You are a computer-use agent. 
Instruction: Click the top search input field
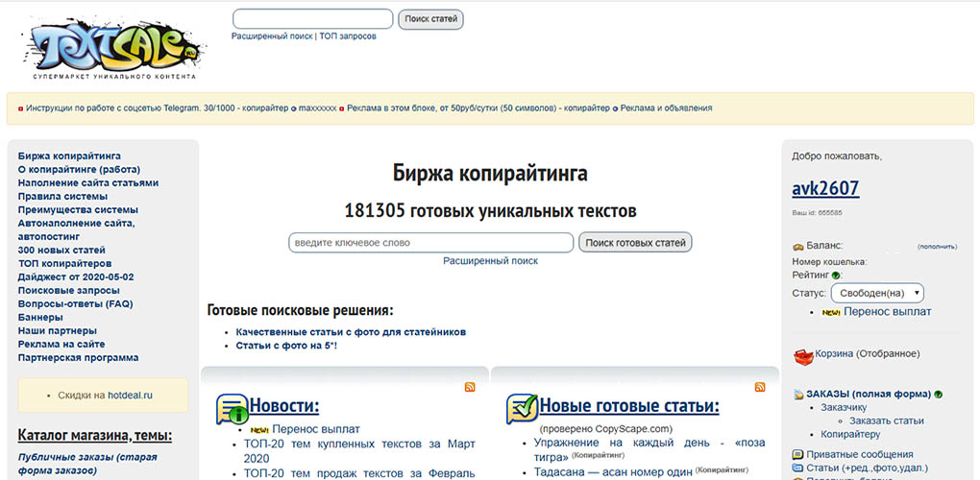pyautogui.click(x=312, y=19)
